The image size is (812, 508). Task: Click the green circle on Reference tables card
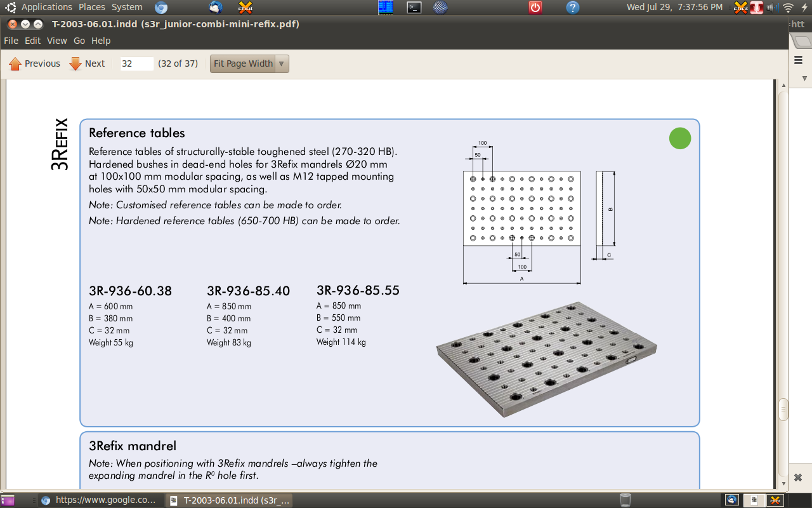point(680,138)
